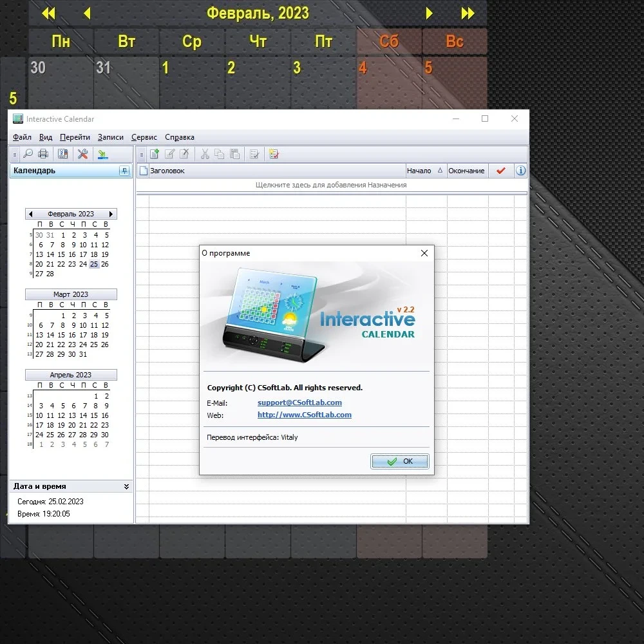Open settings with wrench and screwdriver icon

click(x=82, y=154)
